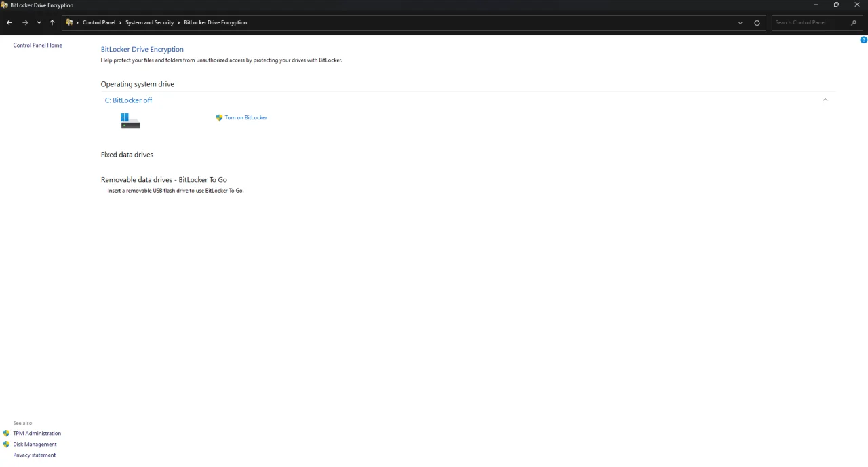The height and width of the screenshot is (467, 868).
Task: Click the Turn on BitLocker link
Action: pyautogui.click(x=245, y=117)
